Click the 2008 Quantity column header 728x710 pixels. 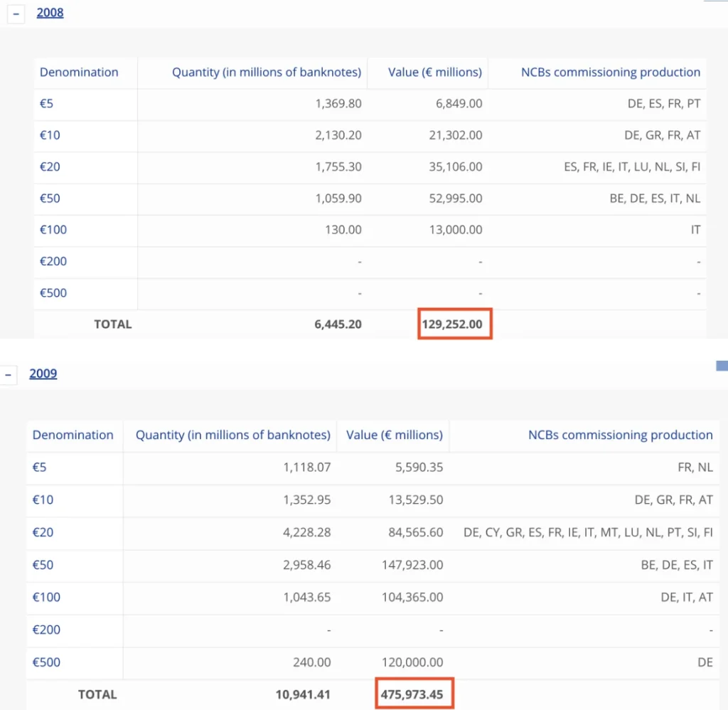(267, 72)
